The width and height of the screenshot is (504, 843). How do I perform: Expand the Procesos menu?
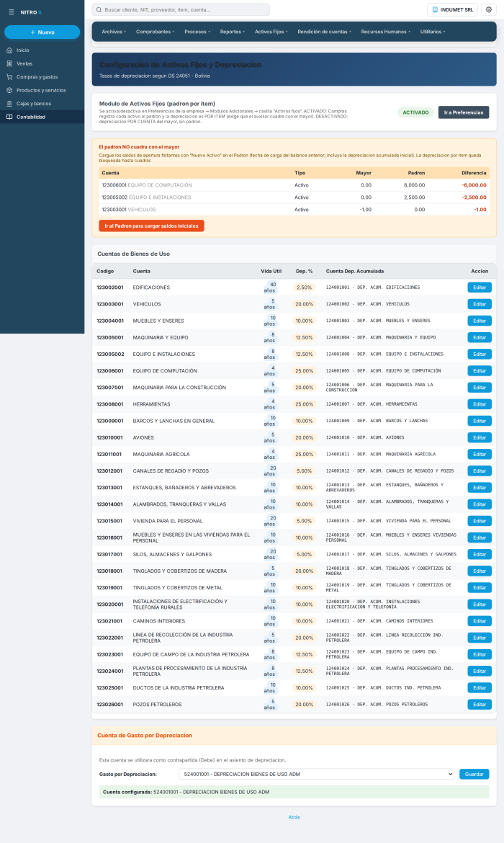(x=197, y=32)
